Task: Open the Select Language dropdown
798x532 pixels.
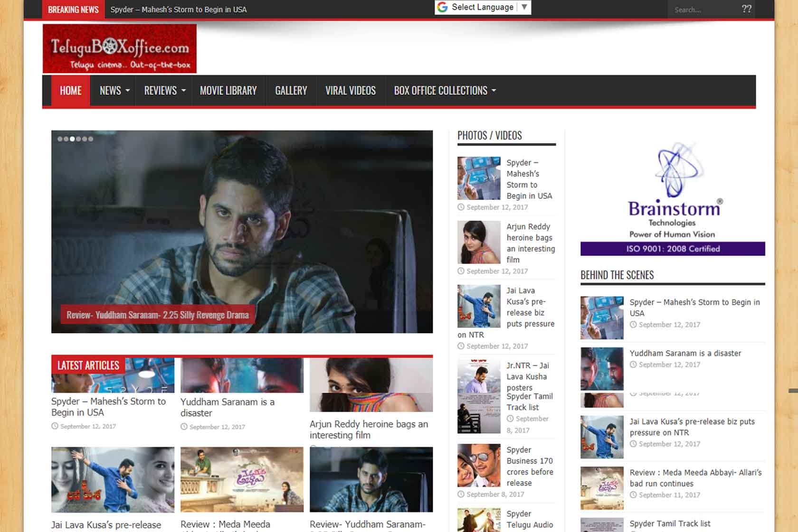Action: click(483, 7)
